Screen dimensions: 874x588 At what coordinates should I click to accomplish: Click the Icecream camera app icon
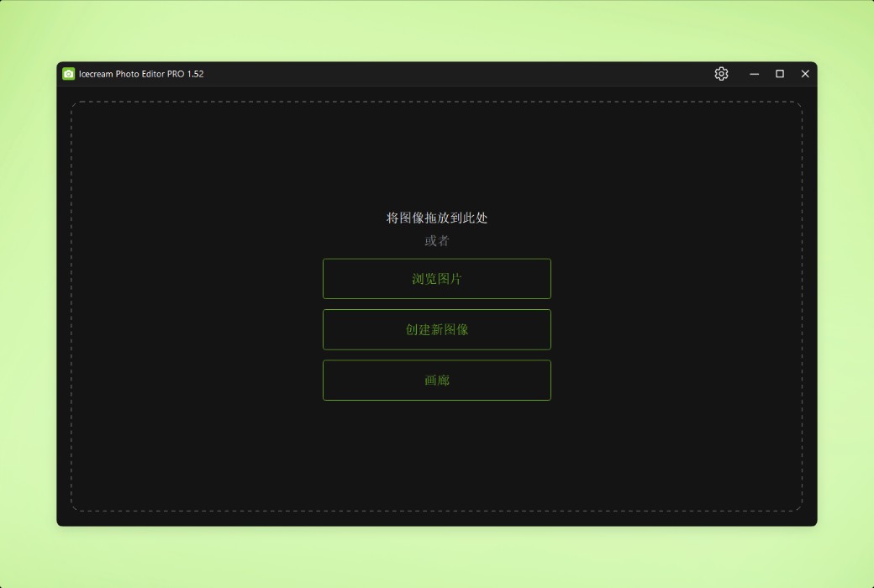68,74
